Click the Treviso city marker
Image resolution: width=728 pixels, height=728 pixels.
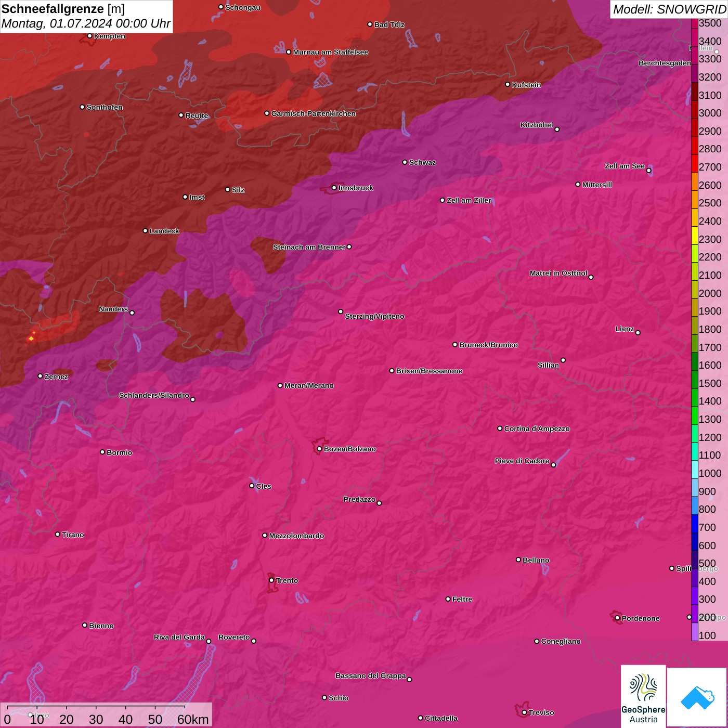point(524,712)
